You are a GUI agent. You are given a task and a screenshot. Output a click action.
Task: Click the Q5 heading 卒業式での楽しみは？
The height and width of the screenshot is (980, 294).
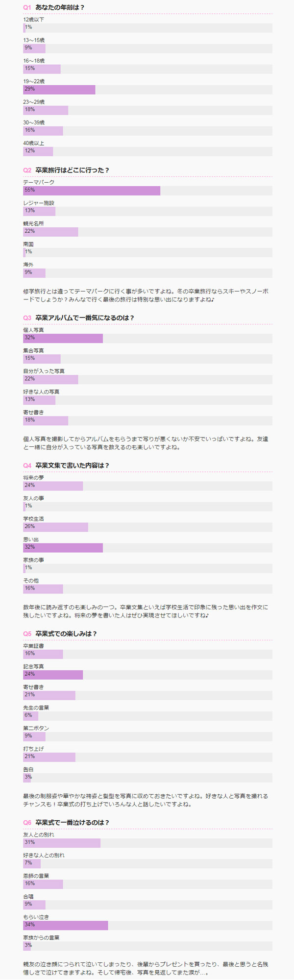[66, 634]
